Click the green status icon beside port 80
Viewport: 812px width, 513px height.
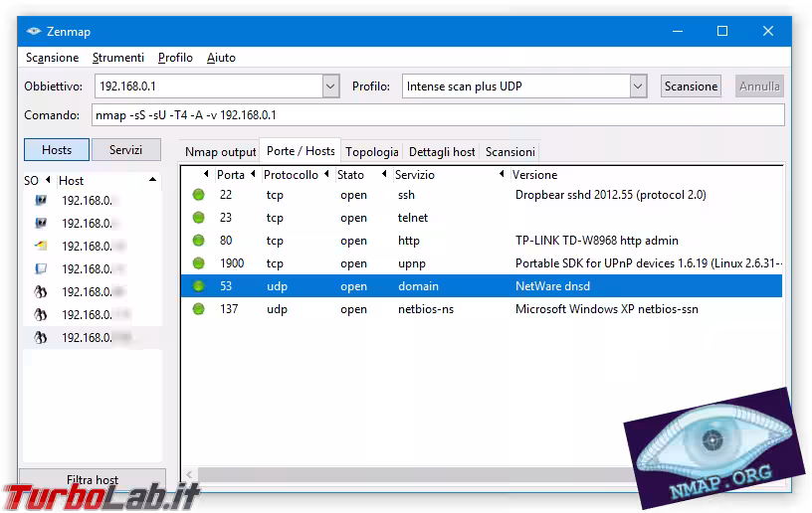point(199,241)
